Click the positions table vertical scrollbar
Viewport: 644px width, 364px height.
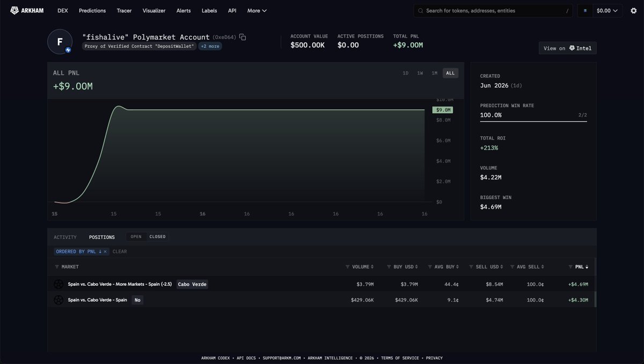tap(595, 300)
